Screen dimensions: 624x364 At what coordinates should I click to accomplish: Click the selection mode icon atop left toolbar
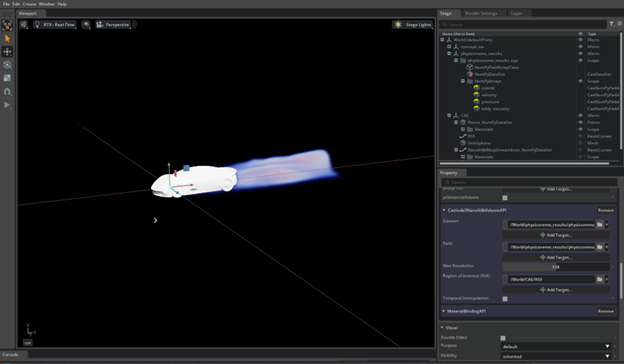7,25
